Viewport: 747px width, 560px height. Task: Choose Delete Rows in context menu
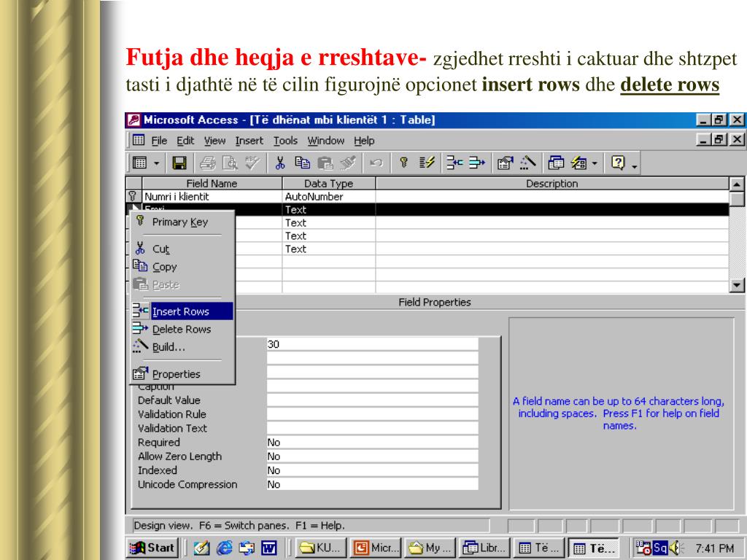(182, 329)
